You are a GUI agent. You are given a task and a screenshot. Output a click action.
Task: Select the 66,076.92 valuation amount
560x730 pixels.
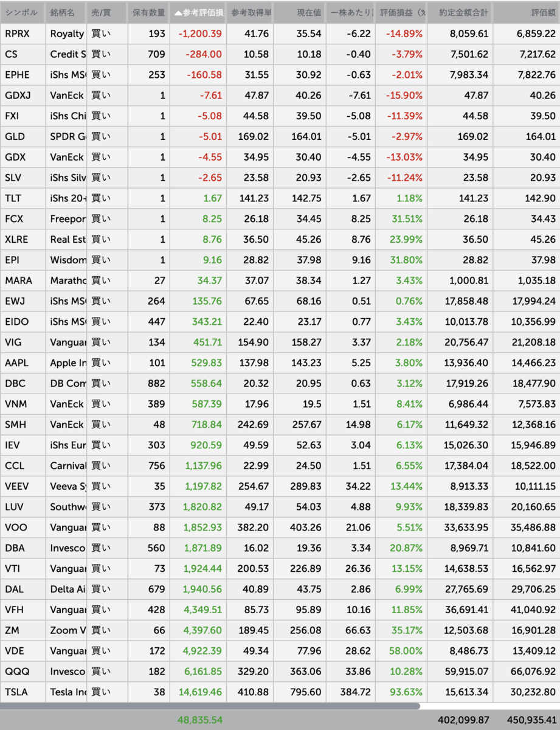pos(534,672)
